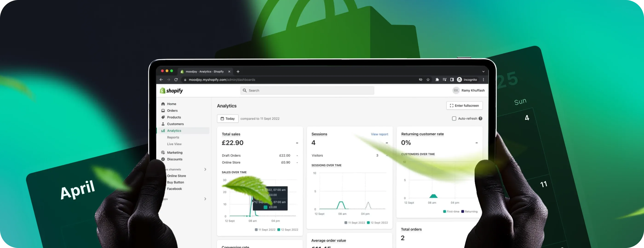Reload the page
This screenshot has height=248, width=644.
point(176,80)
